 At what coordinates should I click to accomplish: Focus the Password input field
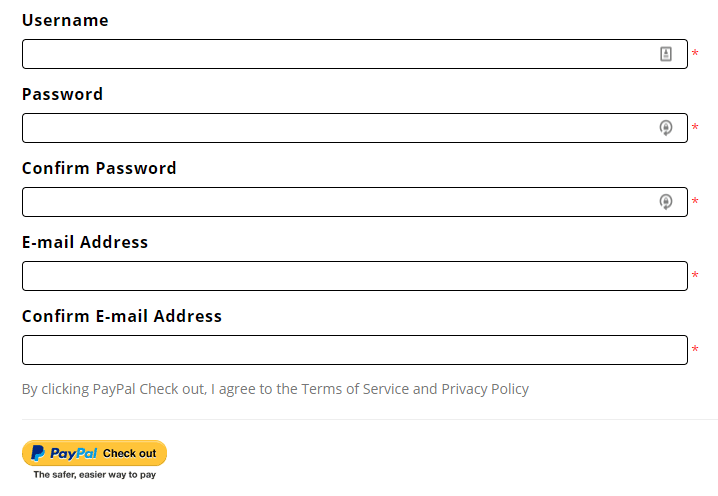point(355,128)
